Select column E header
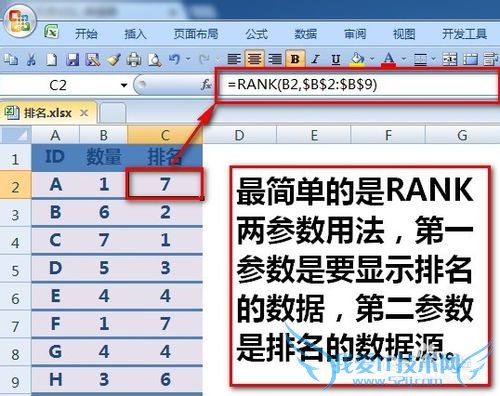The height and width of the screenshot is (396, 500). click(x=314, y=135)
